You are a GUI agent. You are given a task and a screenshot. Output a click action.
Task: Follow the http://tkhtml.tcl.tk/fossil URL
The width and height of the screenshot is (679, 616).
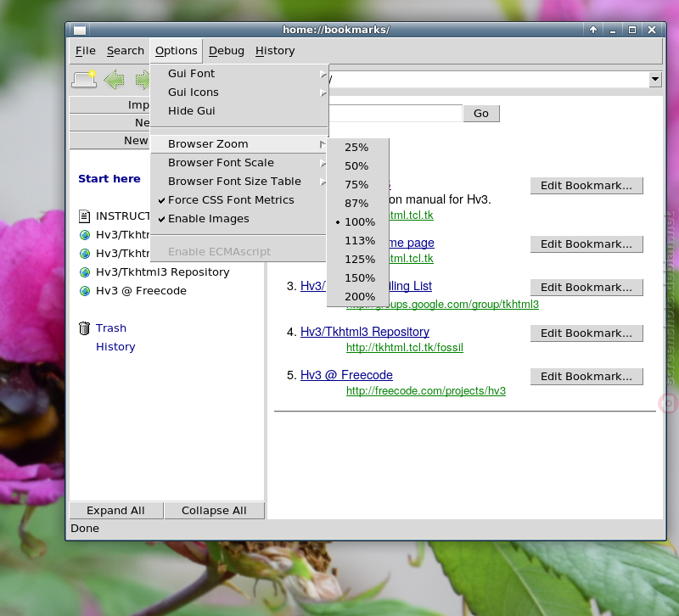pos(405,348)
